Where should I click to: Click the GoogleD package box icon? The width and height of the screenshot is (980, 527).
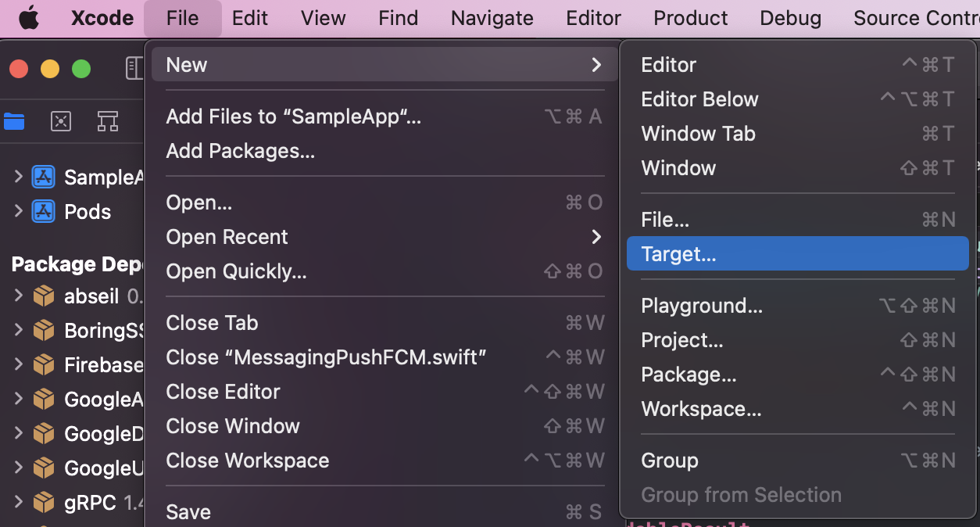tap(44, 434)
